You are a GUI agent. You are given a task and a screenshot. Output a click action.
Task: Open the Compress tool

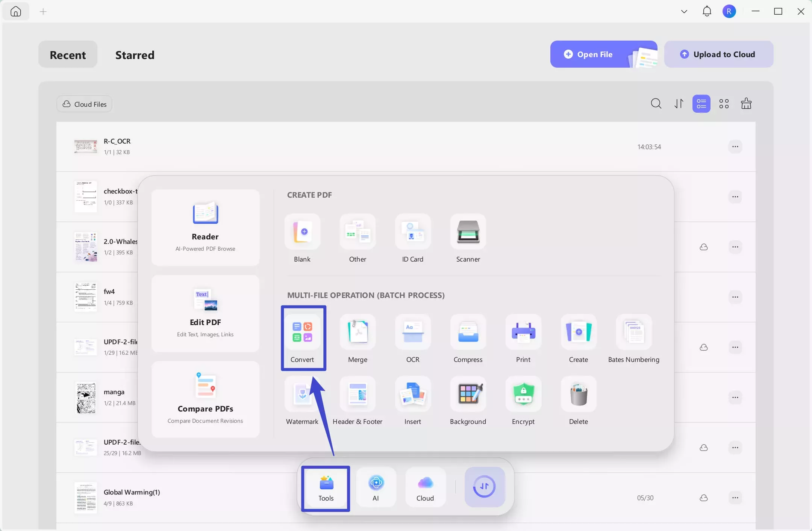(x=468, y=333)
